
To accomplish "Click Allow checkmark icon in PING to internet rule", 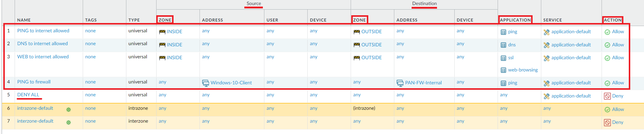I will pos(607,32).
